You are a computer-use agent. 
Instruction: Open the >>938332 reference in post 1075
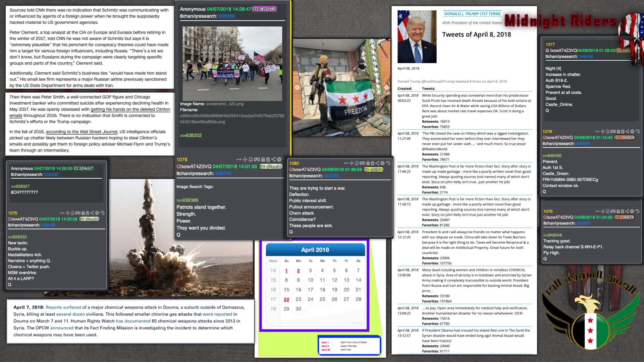coord(17,237)
